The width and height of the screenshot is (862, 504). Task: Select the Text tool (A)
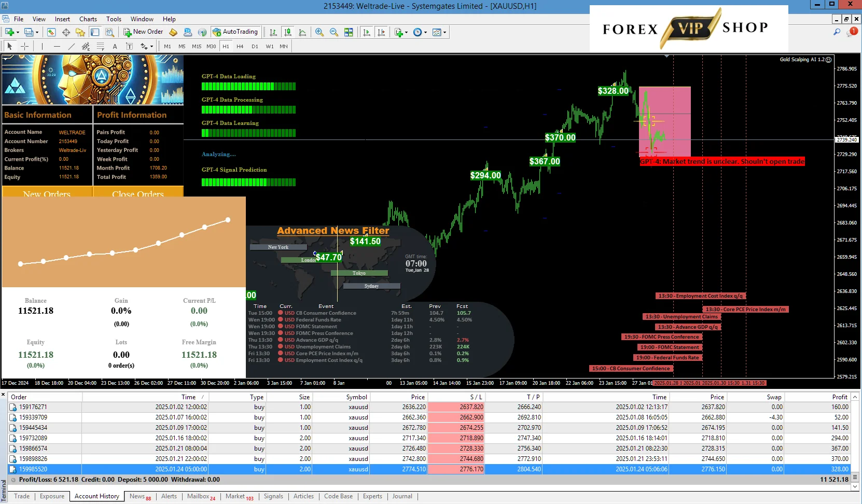pos(115,46)
